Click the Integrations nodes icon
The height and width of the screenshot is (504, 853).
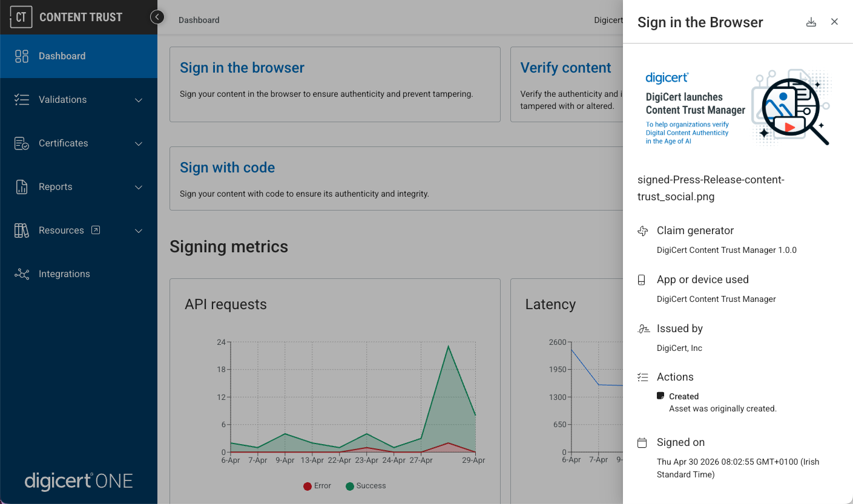coord(22,274)
